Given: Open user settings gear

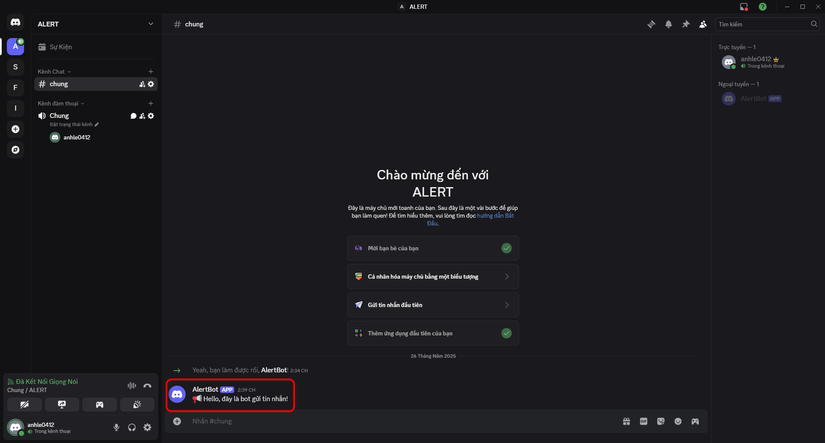Looking at the screenshot, I should click(147, 428).
